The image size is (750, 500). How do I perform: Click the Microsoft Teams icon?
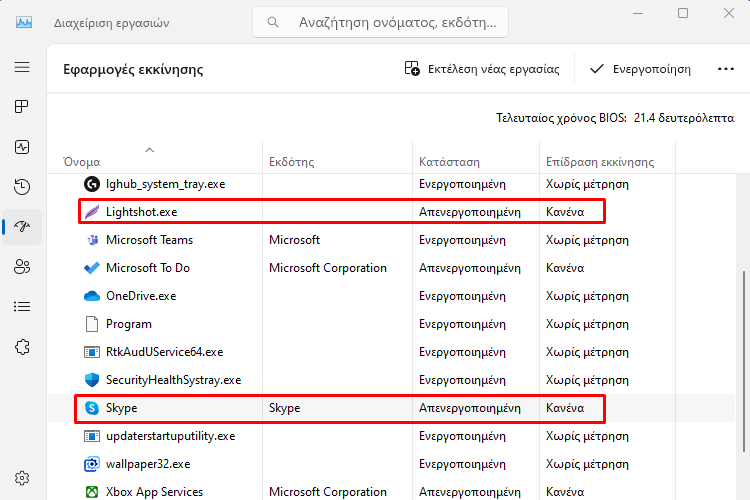[x=92, y=240]
